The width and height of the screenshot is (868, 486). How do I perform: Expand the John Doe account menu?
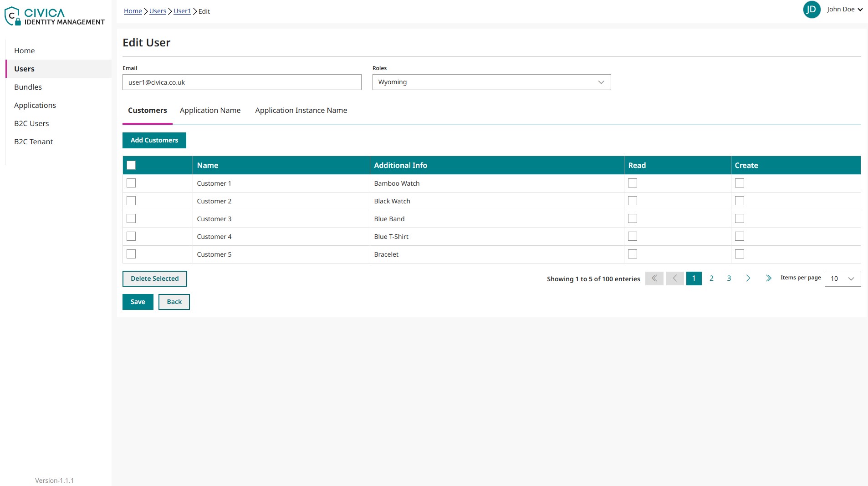coord(845,10)
